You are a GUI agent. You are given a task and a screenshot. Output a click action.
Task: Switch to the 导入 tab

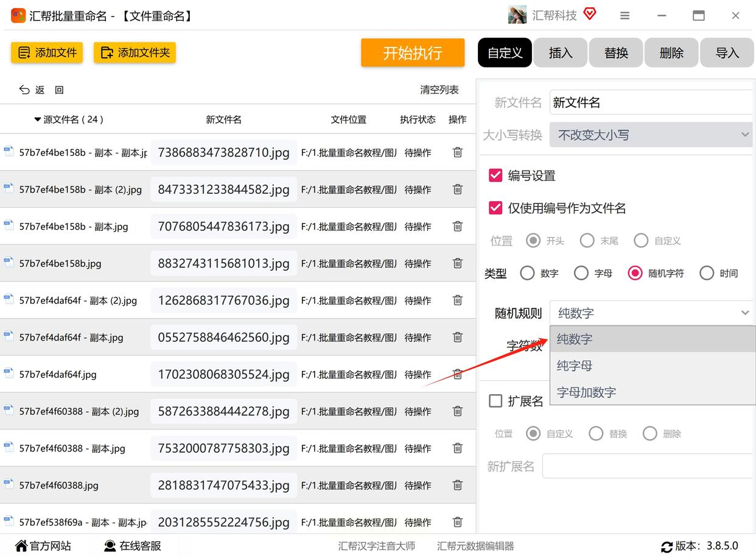pyautogui.click(x=727, y=53)
